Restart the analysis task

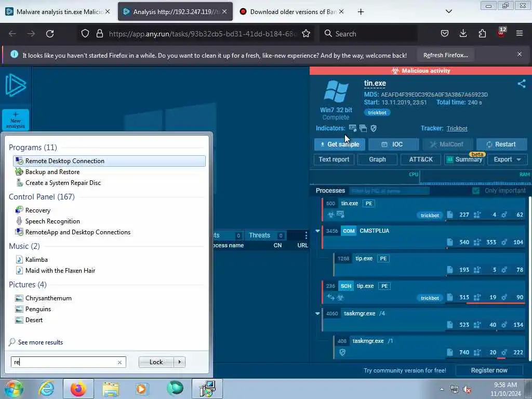click(501, 144)
